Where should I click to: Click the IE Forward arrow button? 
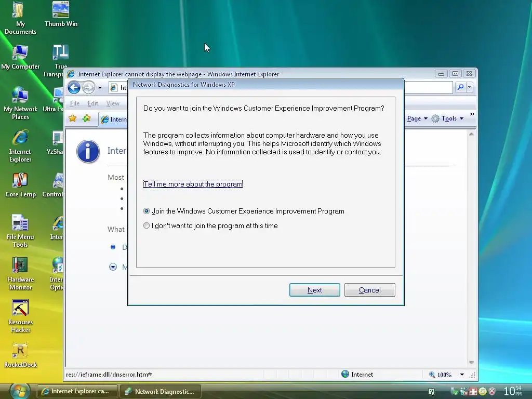(88, 87)
